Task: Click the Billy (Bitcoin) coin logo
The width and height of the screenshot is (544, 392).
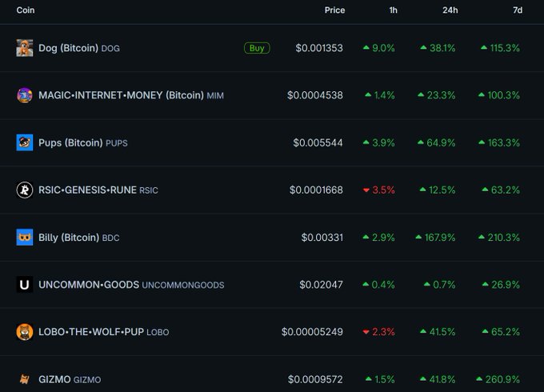Action: pos(25,238)
